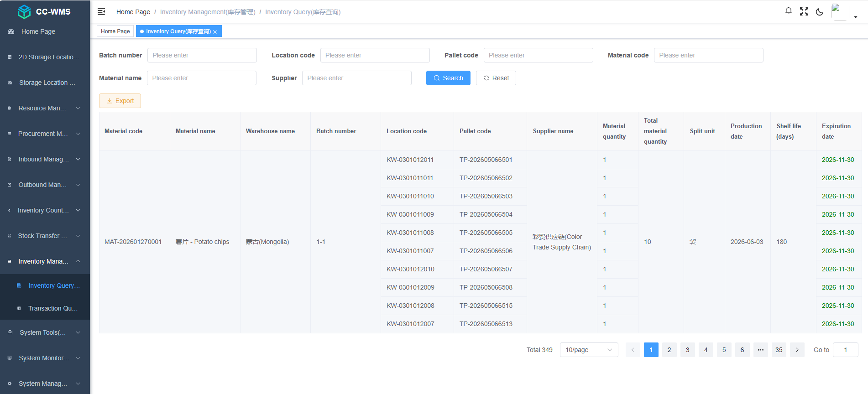This screenshot has height=394, width=868.
Task: Click the Resource Management sidebar icon
Action: coord(10,108)
